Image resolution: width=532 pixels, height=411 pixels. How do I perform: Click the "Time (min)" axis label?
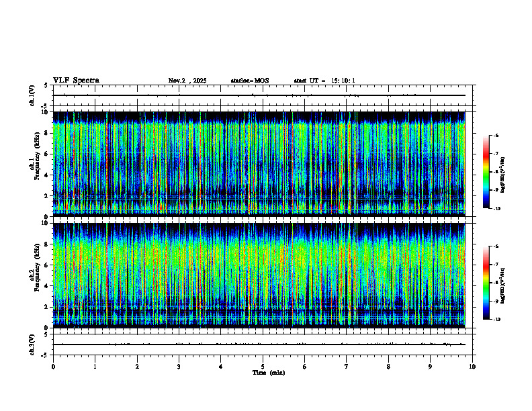269,373
